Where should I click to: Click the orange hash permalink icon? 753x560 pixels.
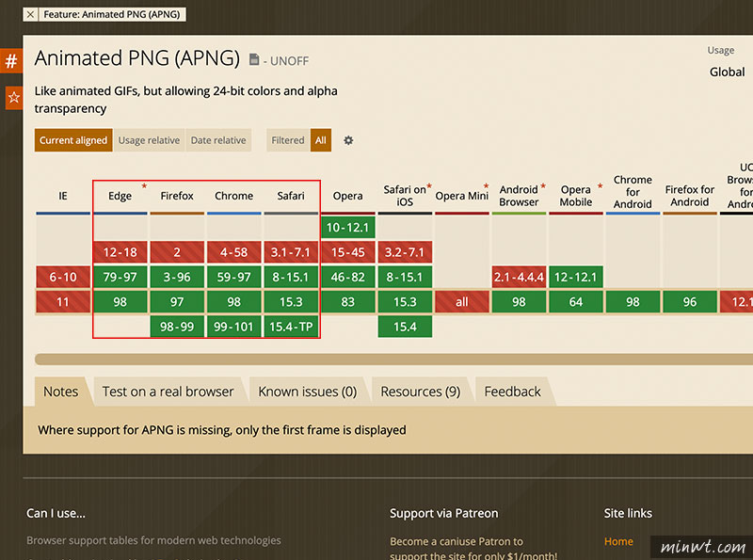point(11,61)
